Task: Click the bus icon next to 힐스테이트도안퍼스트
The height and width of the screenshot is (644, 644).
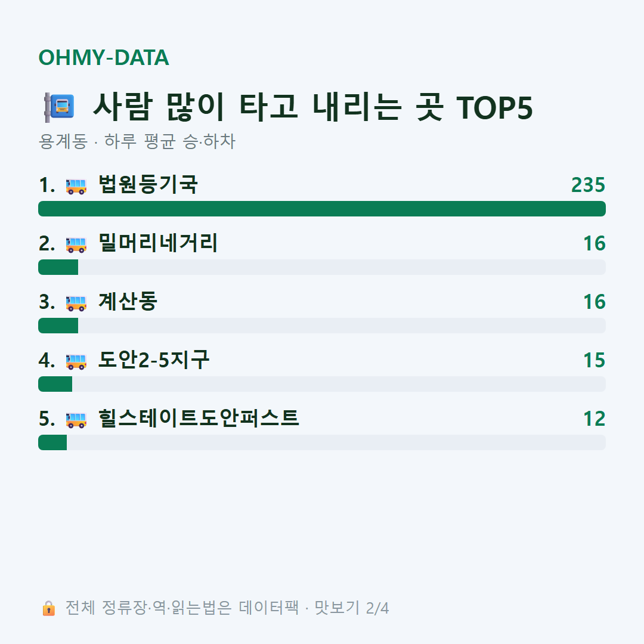Action: [x=76, y=420]
